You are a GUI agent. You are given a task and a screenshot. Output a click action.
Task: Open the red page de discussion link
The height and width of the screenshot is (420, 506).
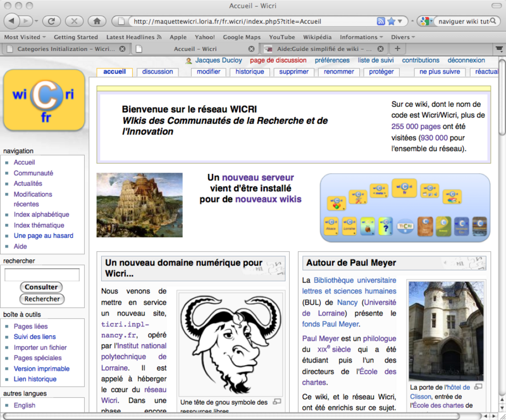(278, 60)
